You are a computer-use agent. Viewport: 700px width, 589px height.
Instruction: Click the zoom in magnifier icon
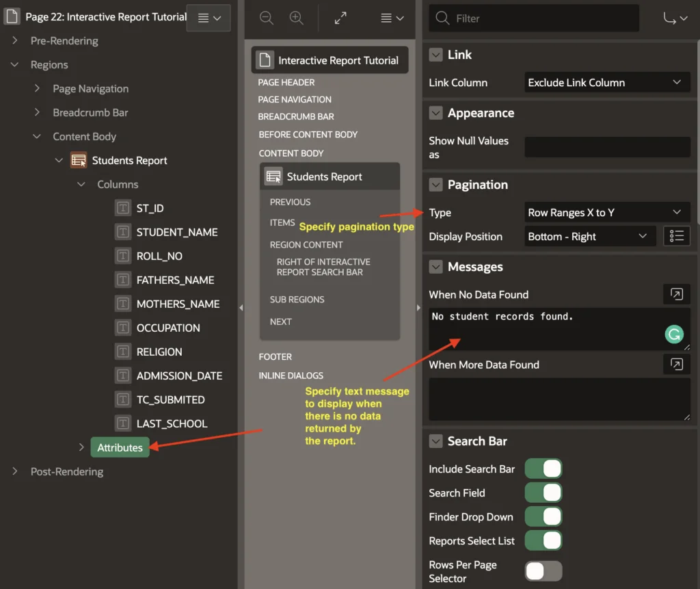click(x=297, y=18)
